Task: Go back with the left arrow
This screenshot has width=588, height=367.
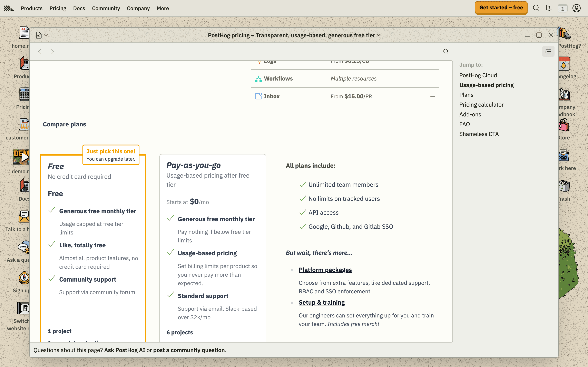Action: tap(40, 52)
